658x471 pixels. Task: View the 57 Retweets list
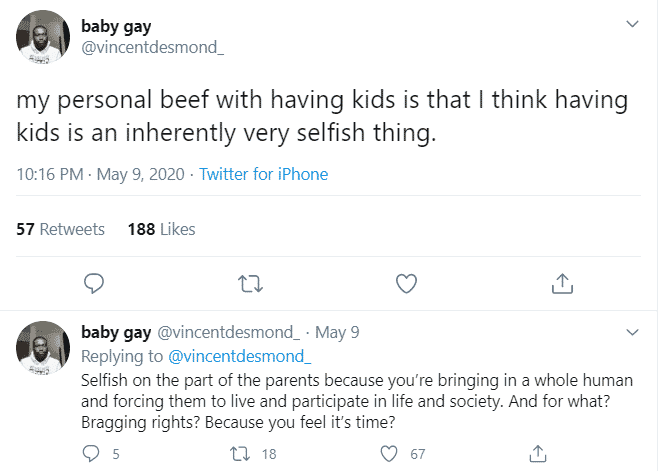click(x=60, y=229)
